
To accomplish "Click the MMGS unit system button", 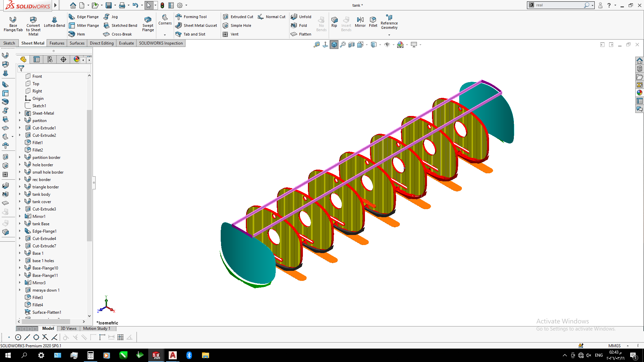I will coord(614,346).
